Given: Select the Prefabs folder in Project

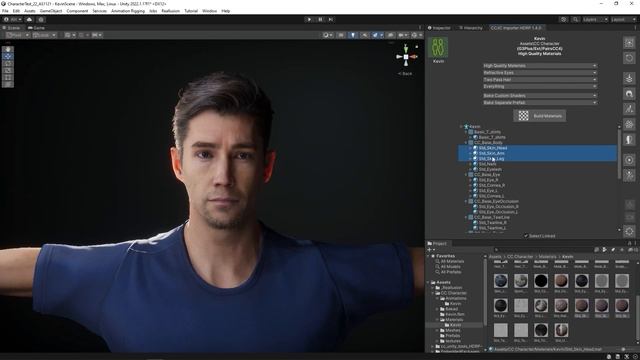Looking at the screenshot, I should point(452,336).
